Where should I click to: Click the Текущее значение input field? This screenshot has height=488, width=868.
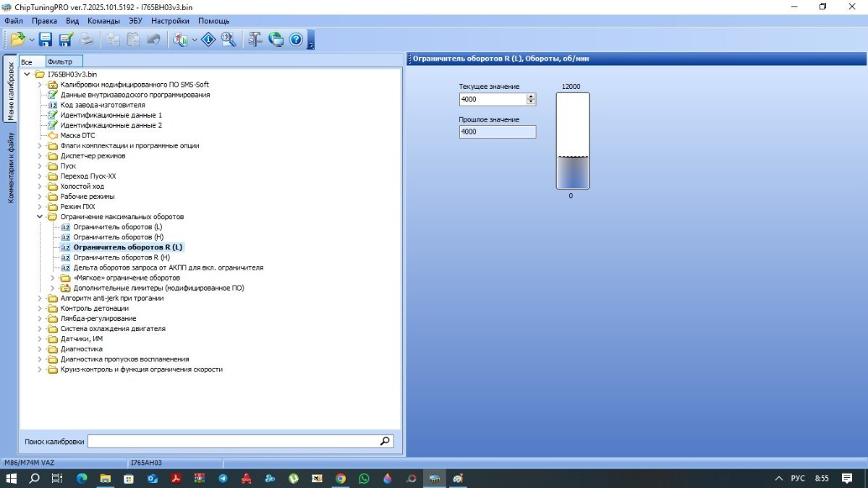point(493,99)
